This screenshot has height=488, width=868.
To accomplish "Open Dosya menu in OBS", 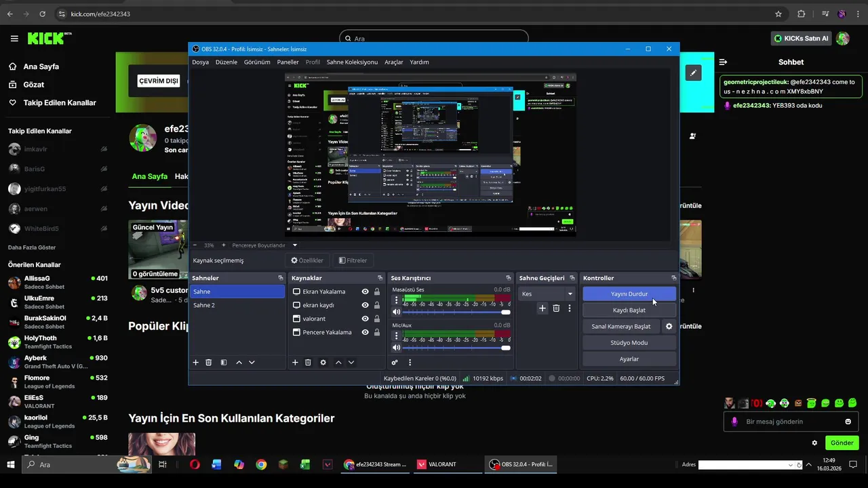I will [200, 62].
